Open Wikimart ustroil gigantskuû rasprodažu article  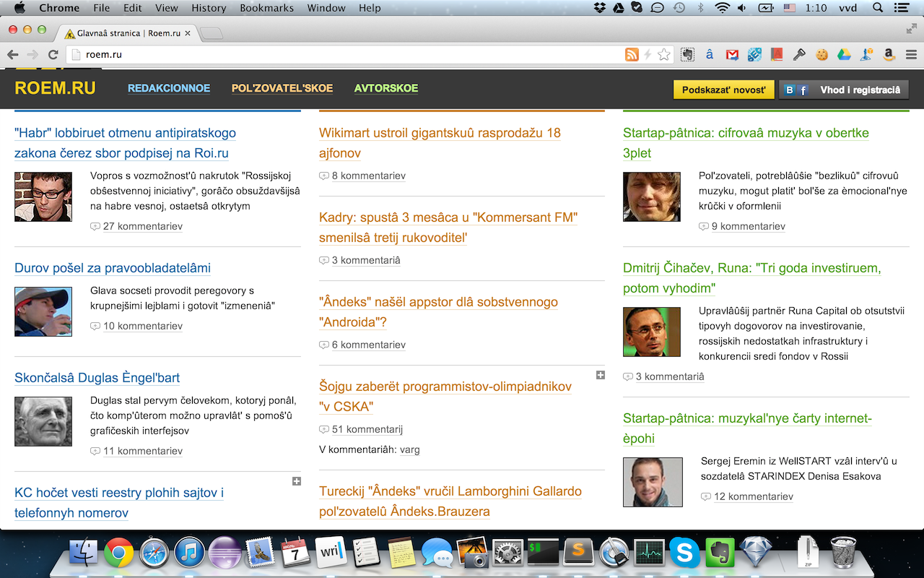(440, 143)
